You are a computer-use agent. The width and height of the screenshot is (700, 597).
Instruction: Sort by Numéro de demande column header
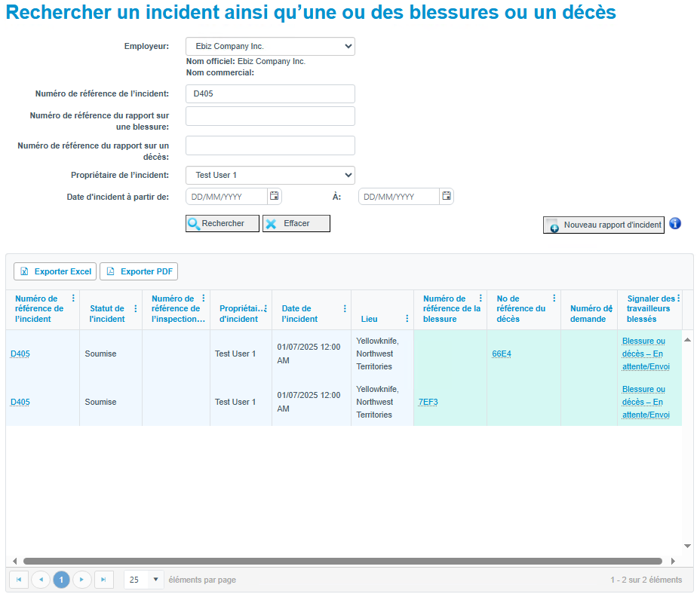click(x=588, y=314)
